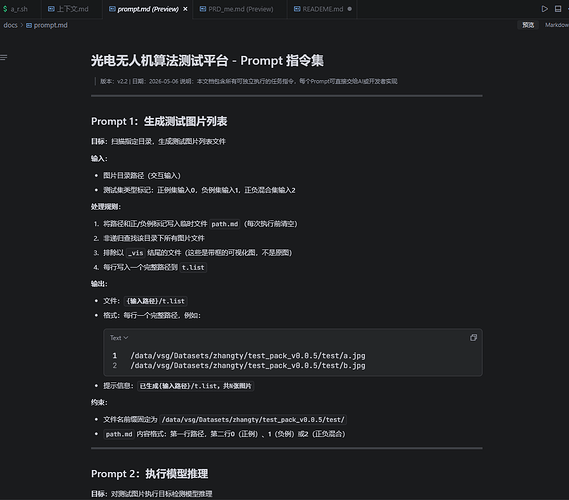This screenshot has height=500, width=569.
Task: Click the split editor layout icon
Action: 558,9
